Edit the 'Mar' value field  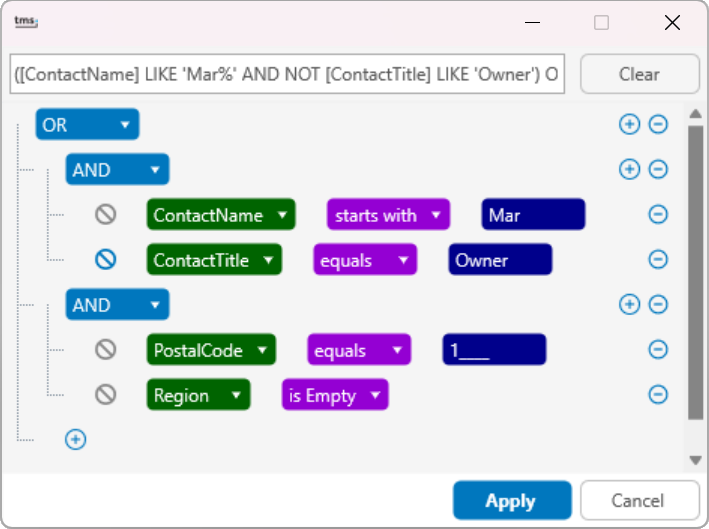tap(534, 214)
